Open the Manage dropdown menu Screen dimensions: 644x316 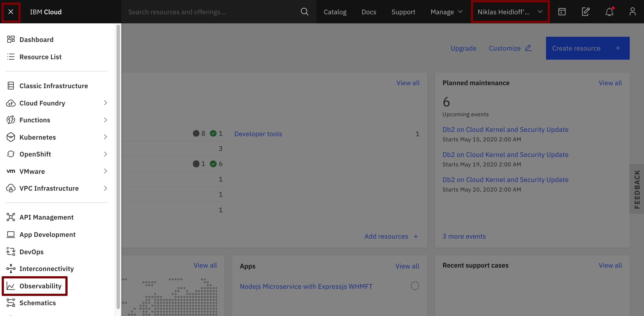(x=447, y=12)
